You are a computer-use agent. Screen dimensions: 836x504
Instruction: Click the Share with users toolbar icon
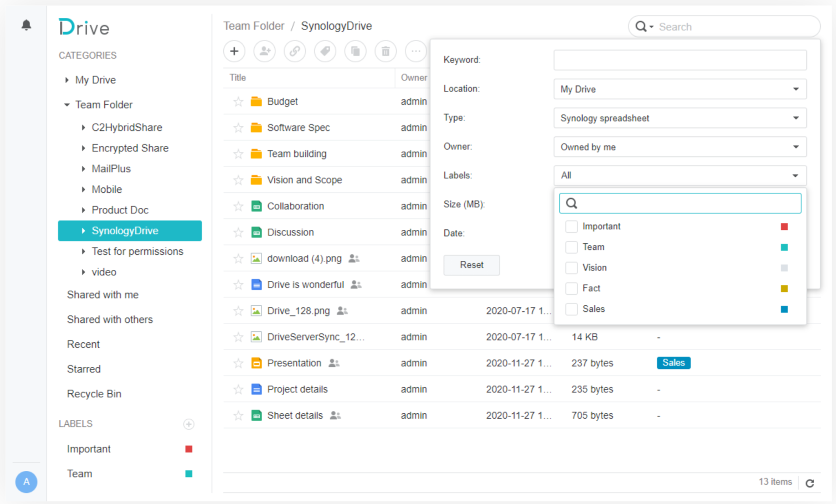tap(265, 51)
